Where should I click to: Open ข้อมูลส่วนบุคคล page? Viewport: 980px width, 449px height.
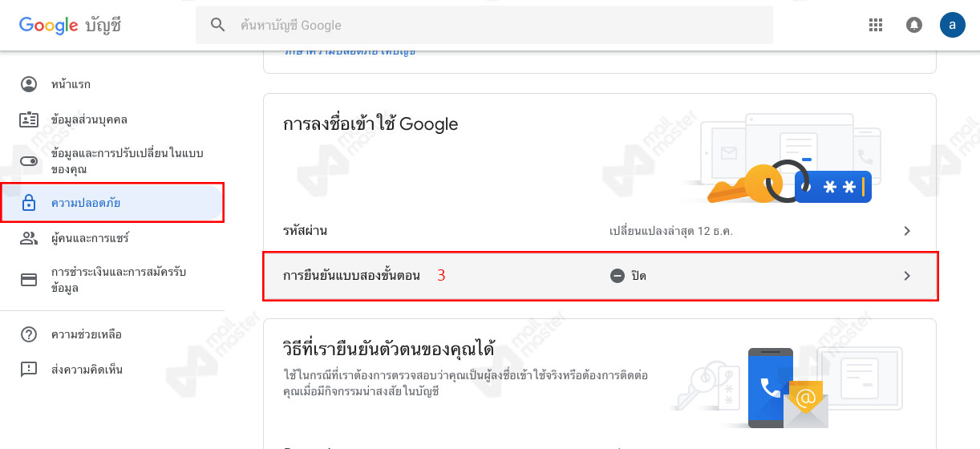(112, 119)
